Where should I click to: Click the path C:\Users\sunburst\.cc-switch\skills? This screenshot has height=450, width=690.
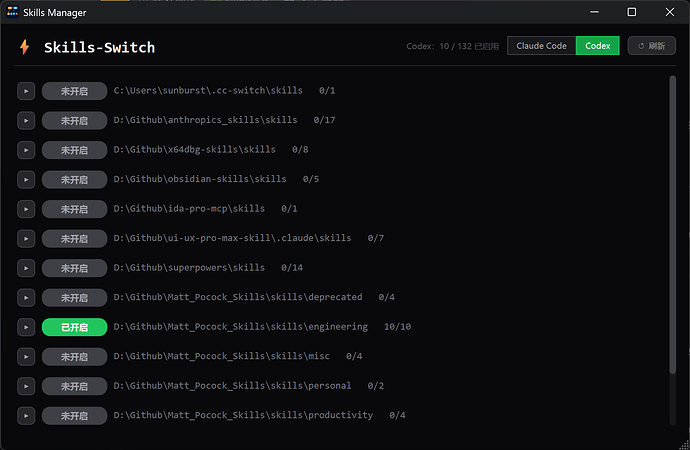[x=208, y=90]
